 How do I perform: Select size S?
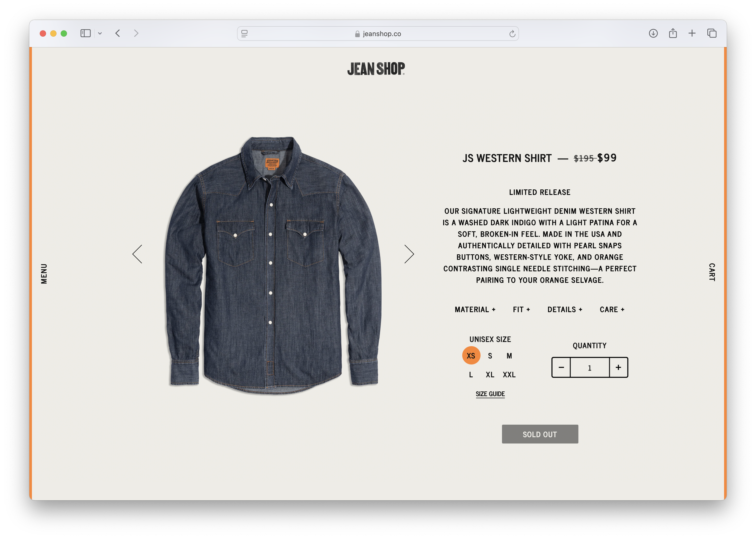490,356
